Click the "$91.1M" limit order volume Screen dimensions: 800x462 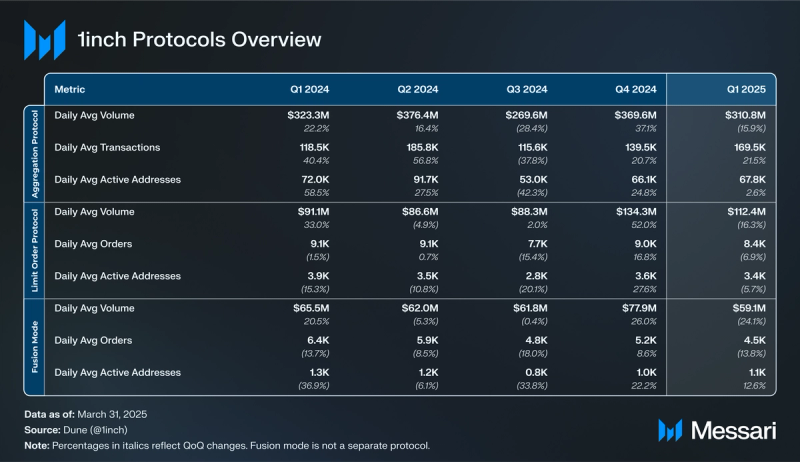[x=313, y=212]
